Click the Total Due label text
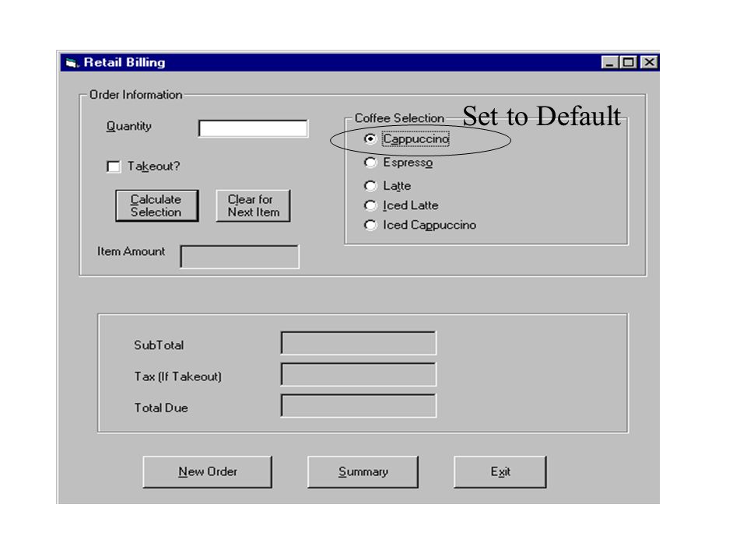747x560 pixels. (161, 408)
